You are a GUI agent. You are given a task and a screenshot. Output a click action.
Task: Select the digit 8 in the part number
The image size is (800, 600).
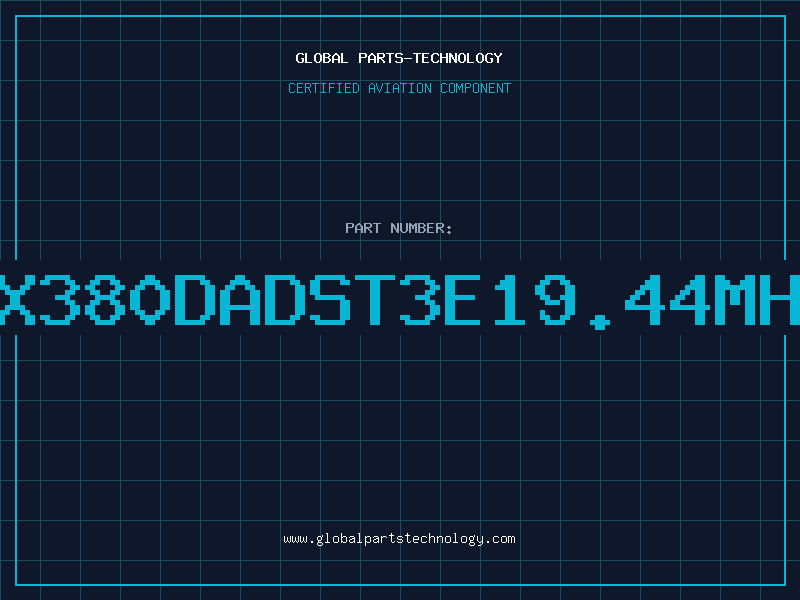tap(105, 299)
